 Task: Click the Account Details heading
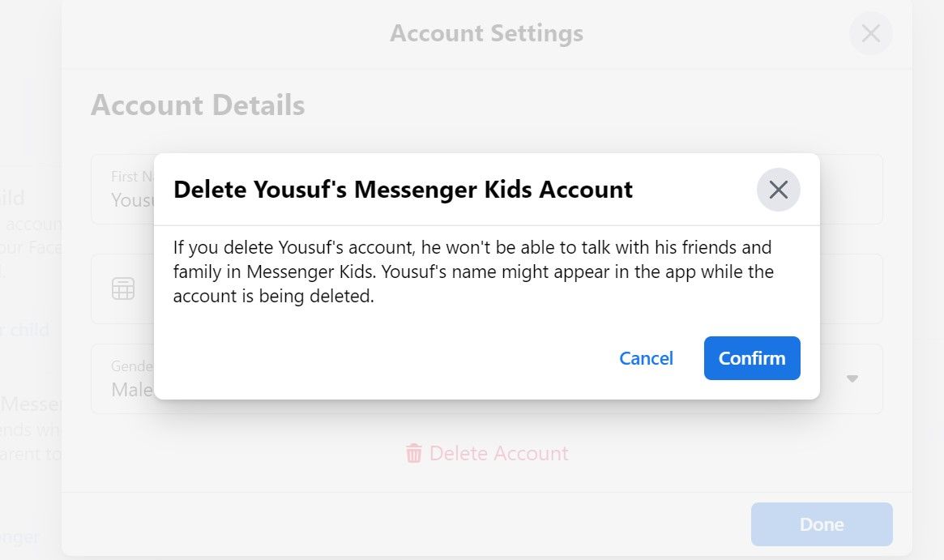(x=198, y=105)
